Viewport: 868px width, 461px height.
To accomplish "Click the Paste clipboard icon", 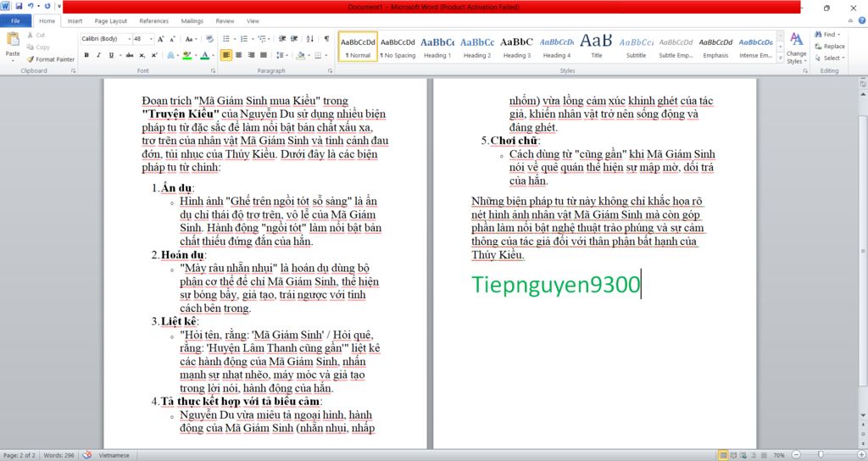I will coord(12,41).
